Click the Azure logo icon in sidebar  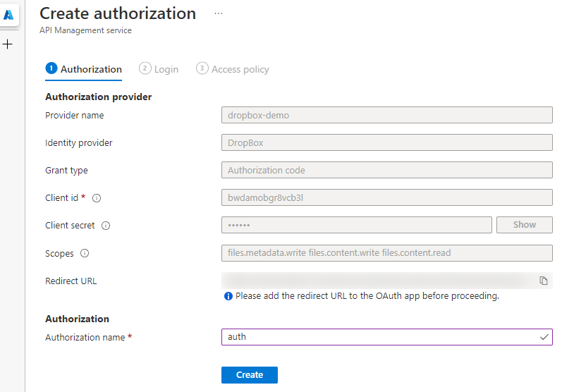pos(8,15)
